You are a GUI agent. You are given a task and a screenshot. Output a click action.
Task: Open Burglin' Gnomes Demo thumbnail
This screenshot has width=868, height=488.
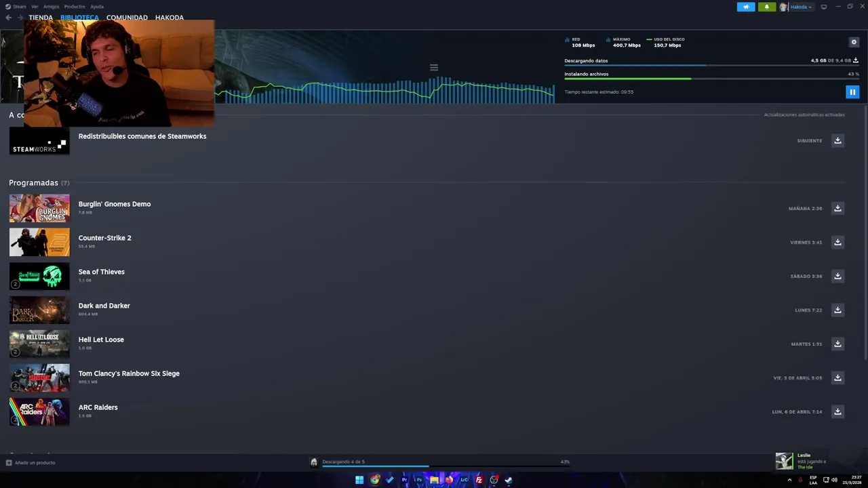pyautogui.click(x=39, y=208)
